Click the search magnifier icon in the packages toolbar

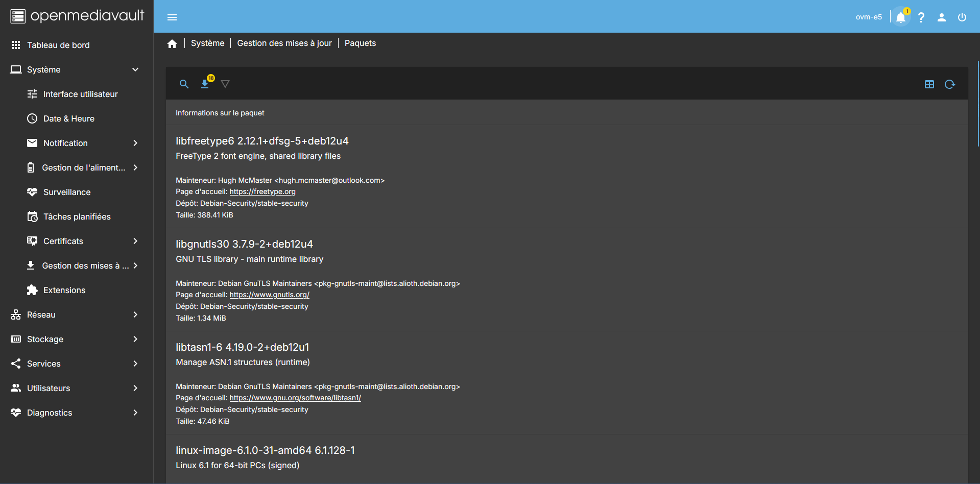pos(184,84)
